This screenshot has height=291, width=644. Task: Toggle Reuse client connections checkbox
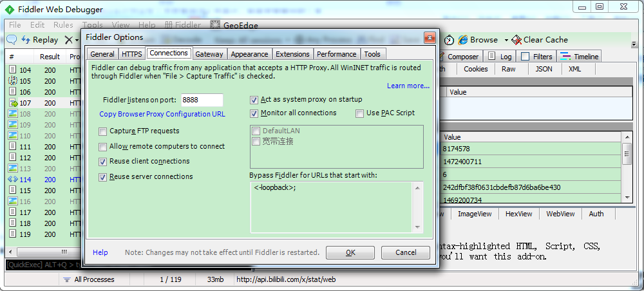tap(102, 162)
